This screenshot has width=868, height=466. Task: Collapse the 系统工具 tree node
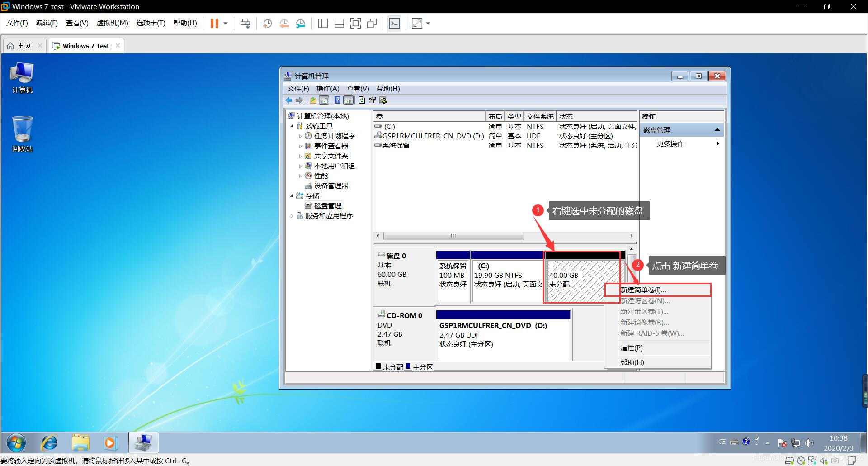[x=292, y=126]
